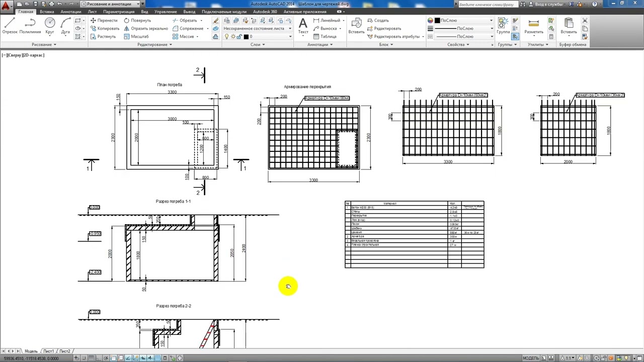The width and height of the screenshot is (644, 362).
Task: Click the Text annotation tool
Action: 303,26
